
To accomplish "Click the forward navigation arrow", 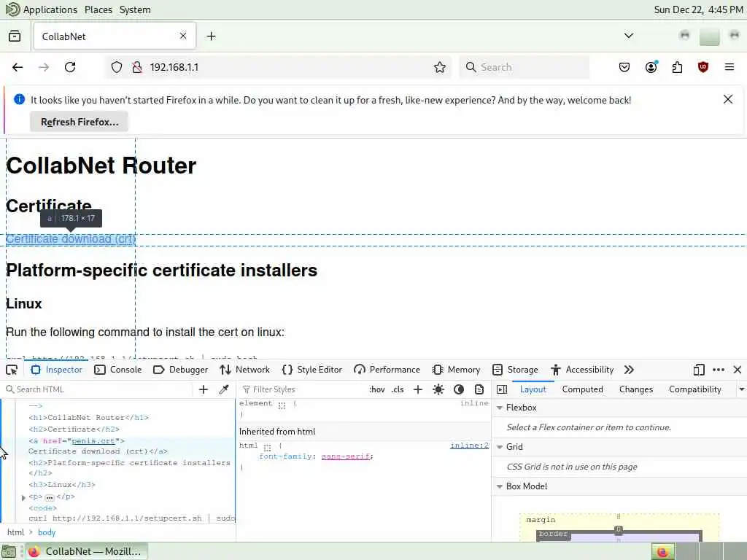I will 44,67.
